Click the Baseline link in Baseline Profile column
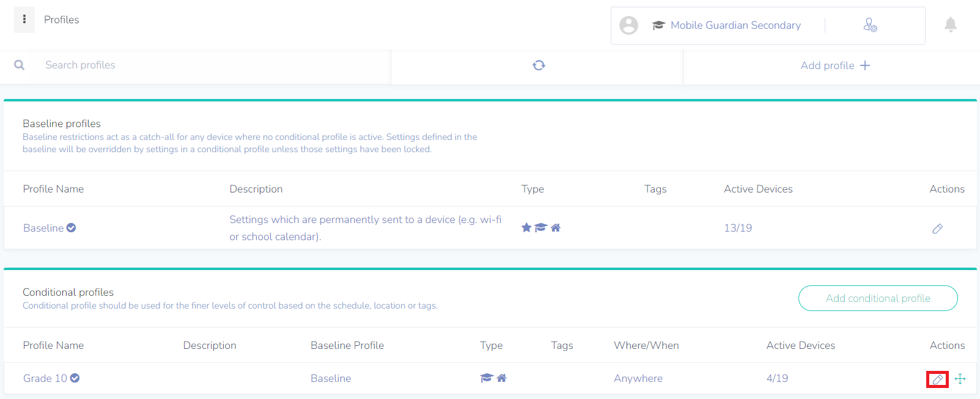980x399 pixels. (x=331, y=378)
